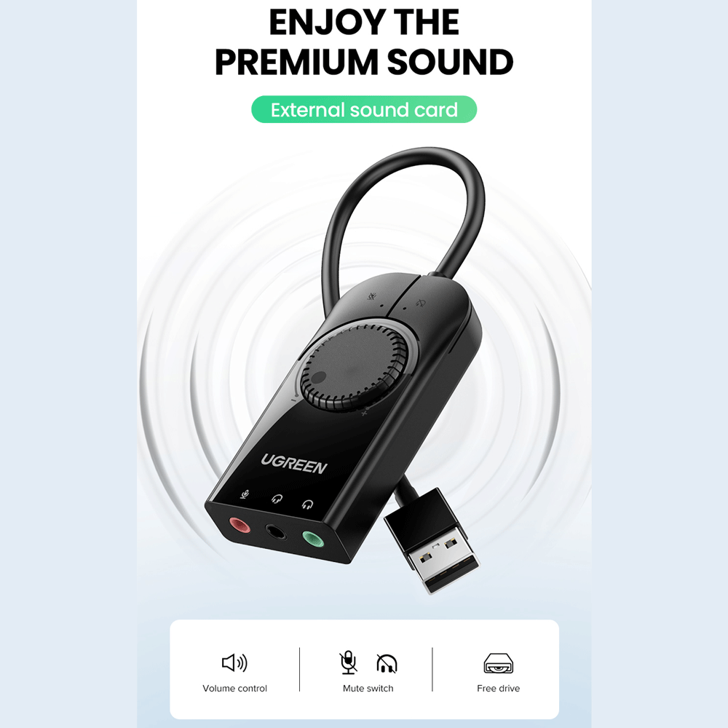
Task: Click the Free drive disk icon
Action: point(498,663)
